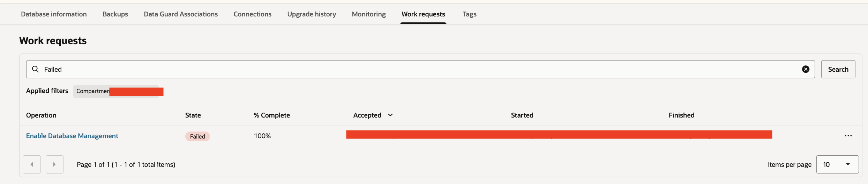868x184 pixels.
Task: Open row actions three-dot menu
Action: [x=848, y=136]
